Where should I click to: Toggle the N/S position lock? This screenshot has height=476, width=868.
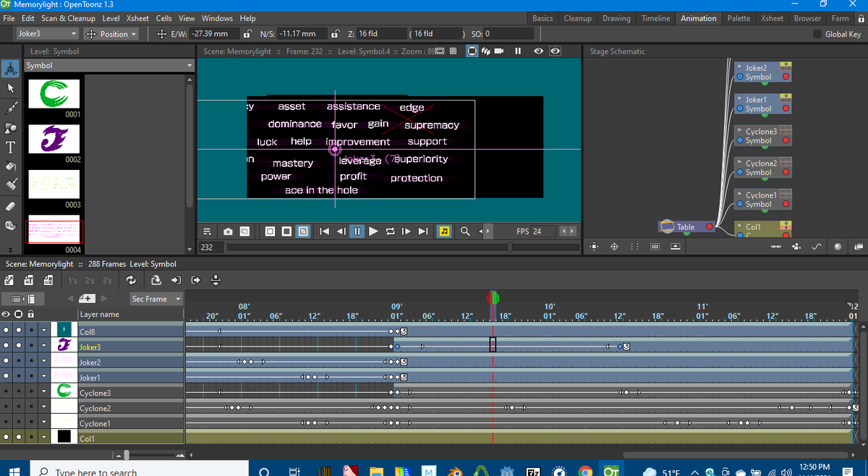[335, 34]
